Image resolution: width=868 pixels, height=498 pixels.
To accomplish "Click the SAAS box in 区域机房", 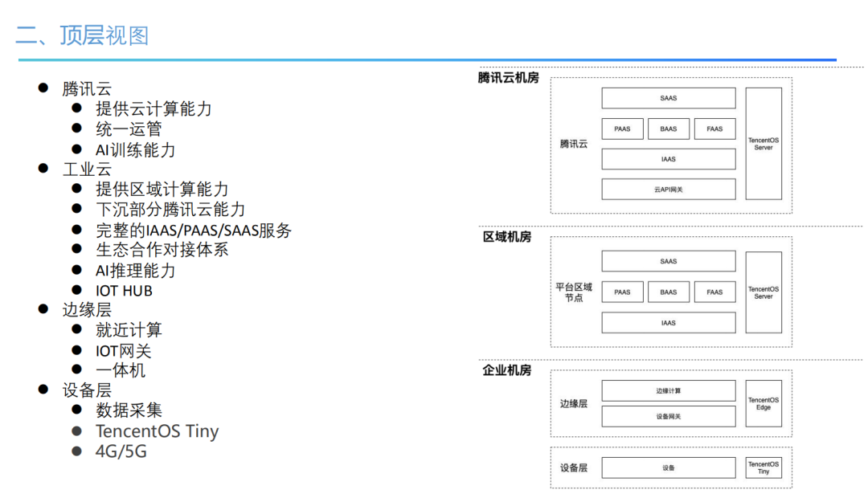I will pos(669,261).
